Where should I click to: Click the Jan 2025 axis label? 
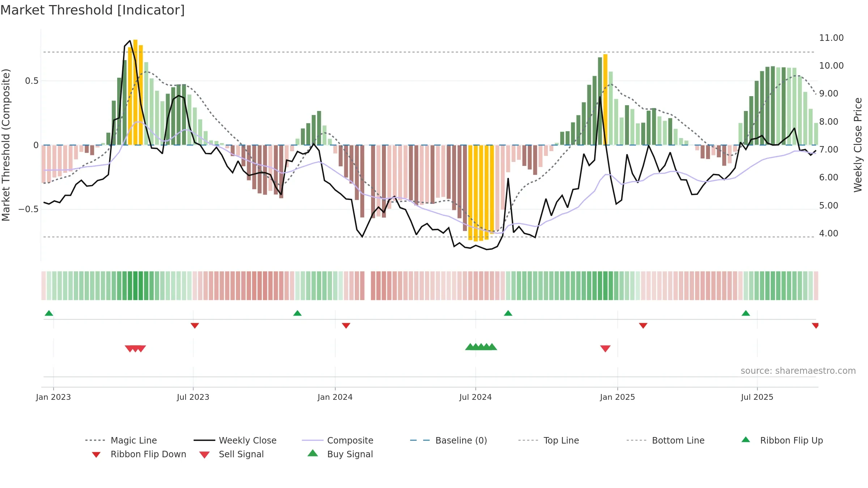[618, 397]
